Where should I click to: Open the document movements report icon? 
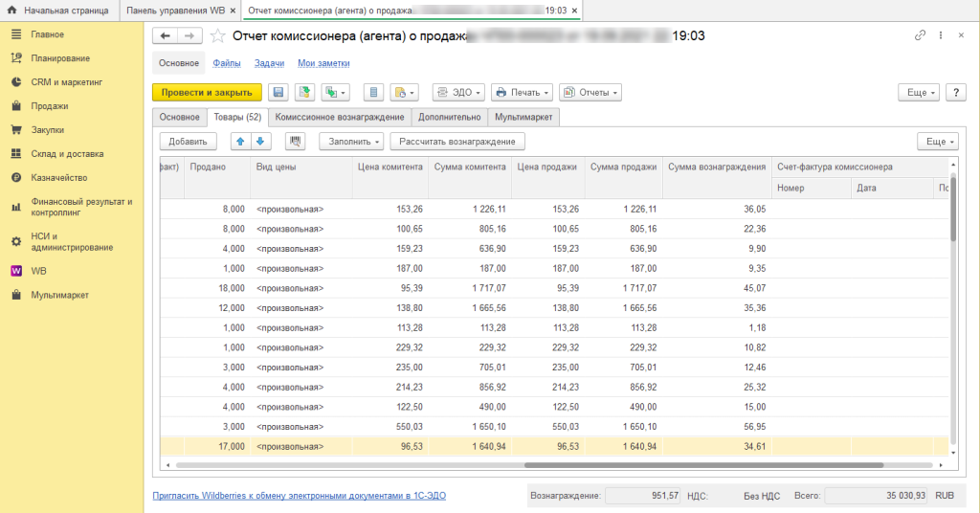(374, 93)
